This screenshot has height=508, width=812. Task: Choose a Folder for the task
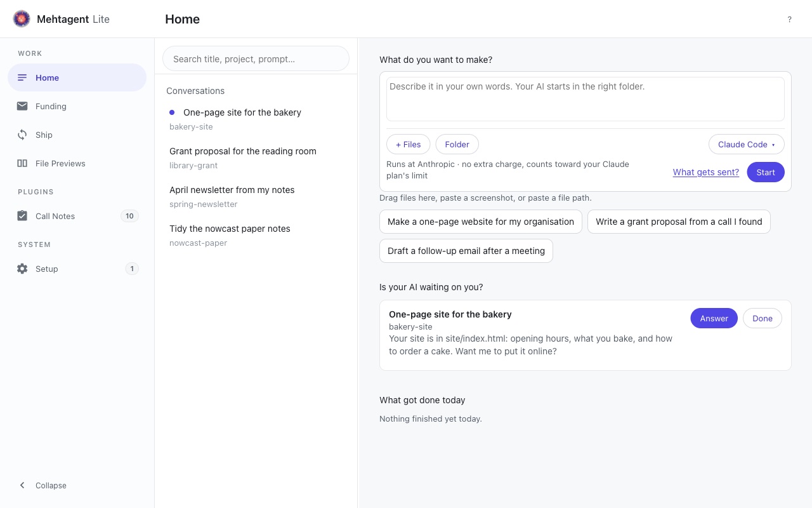click(457, 144)
